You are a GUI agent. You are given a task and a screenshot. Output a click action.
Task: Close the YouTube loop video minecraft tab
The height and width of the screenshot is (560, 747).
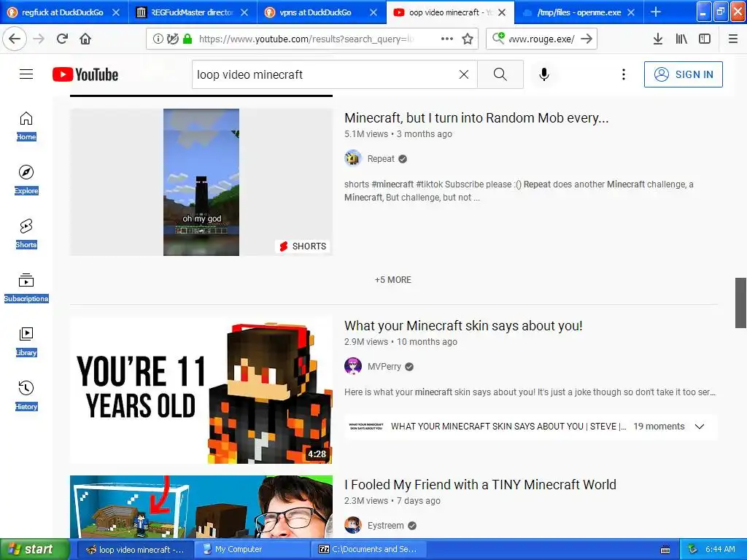click(x=502, y=12)
